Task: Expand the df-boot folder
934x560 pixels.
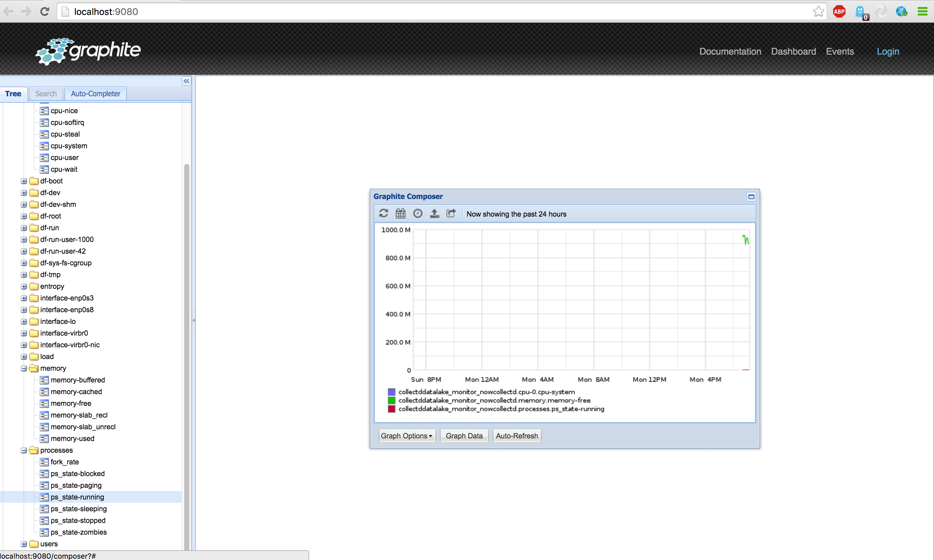Action: tap(24, 181)
